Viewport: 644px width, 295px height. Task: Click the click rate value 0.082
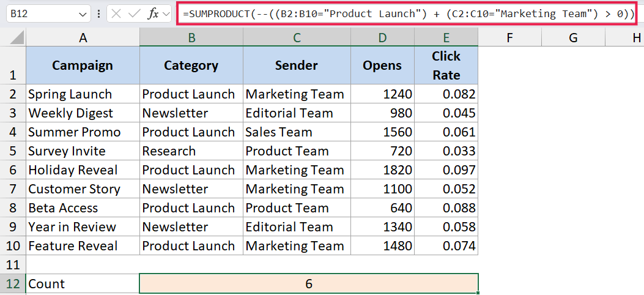pyautogui.click(x=446, y=94)
